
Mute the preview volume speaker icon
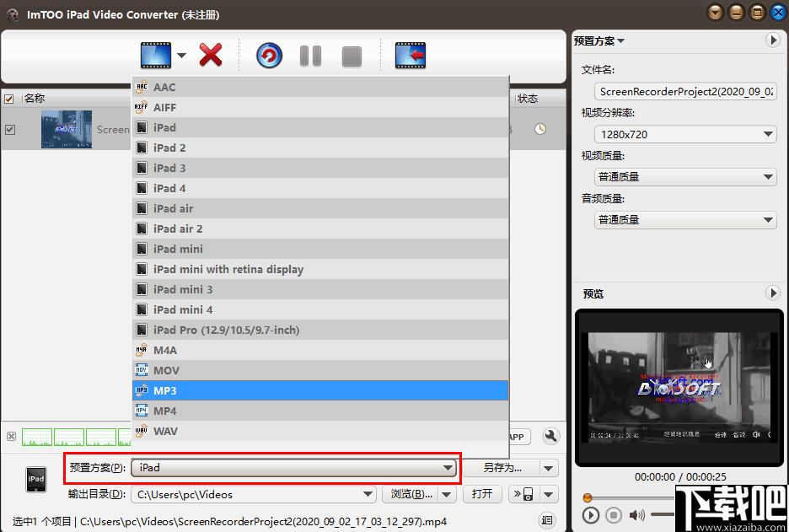coord(636,515)
